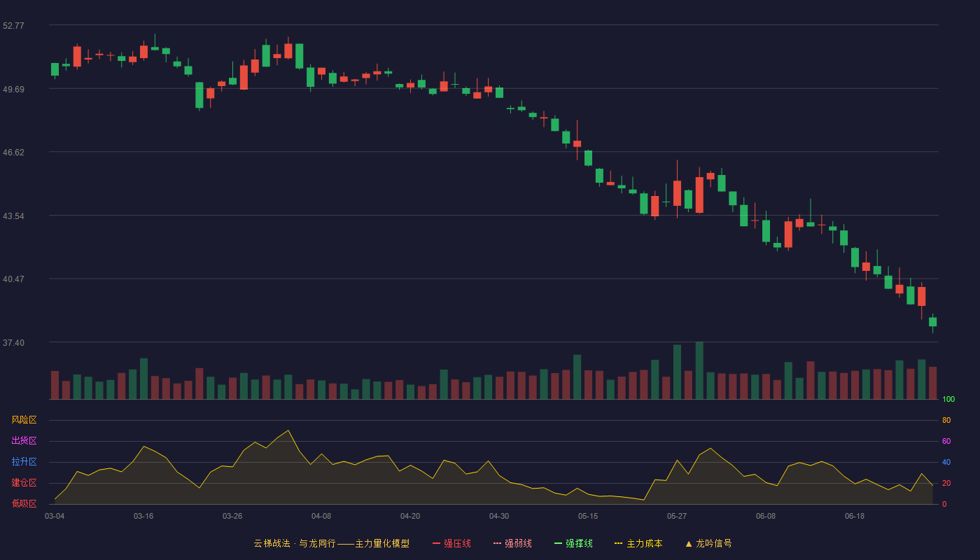This screenshot has width=980, height=560.
Task: Click the 04-20 date axis label
Action: coord(410,516)
